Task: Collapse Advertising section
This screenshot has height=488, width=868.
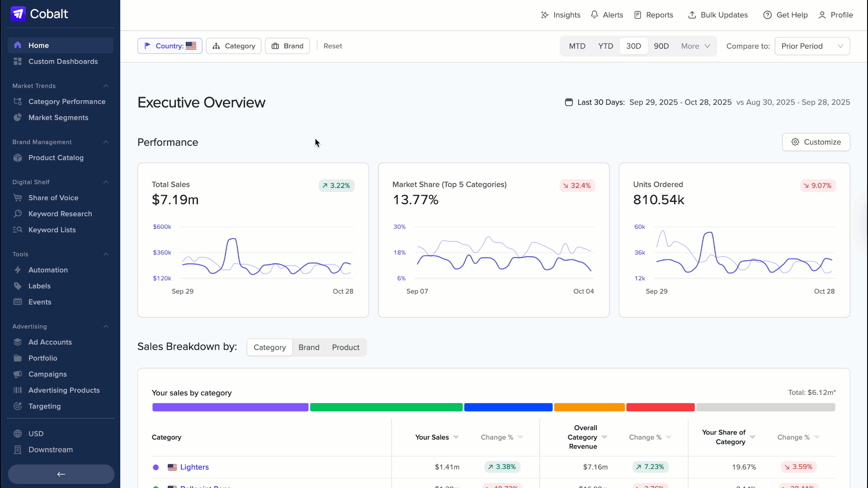Action: (106, 326)
